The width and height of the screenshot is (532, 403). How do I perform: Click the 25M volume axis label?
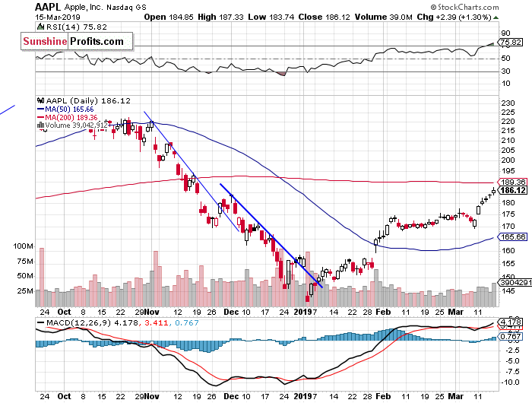(x=25, y=291)
